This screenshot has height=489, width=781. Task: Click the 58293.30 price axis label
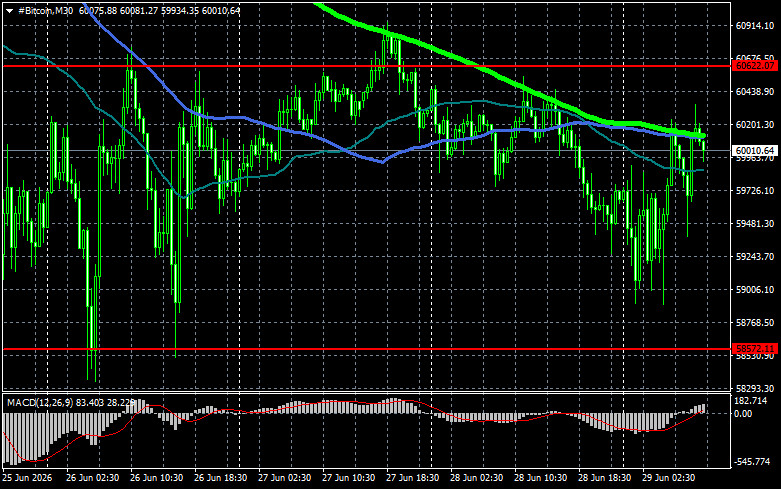click(x=755, y=388)
